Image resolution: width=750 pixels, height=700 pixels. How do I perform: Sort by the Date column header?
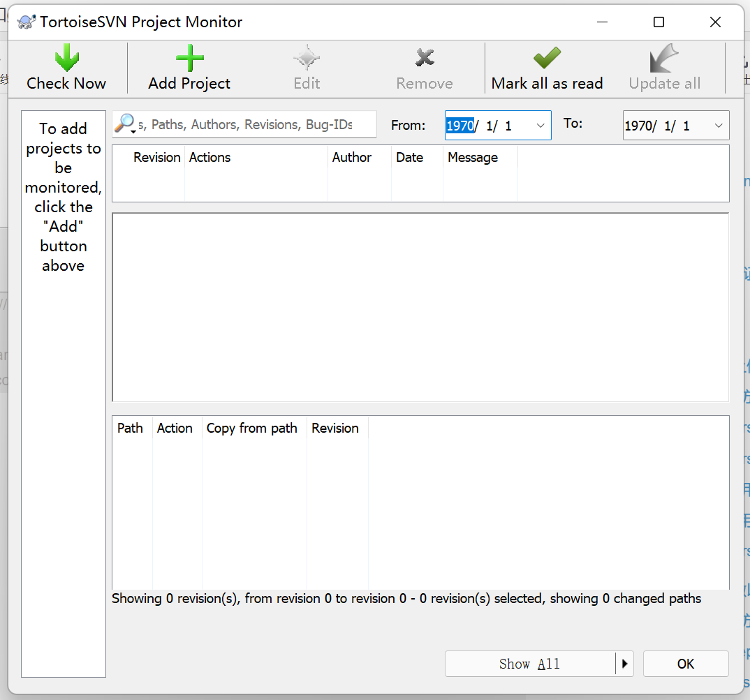417,157
